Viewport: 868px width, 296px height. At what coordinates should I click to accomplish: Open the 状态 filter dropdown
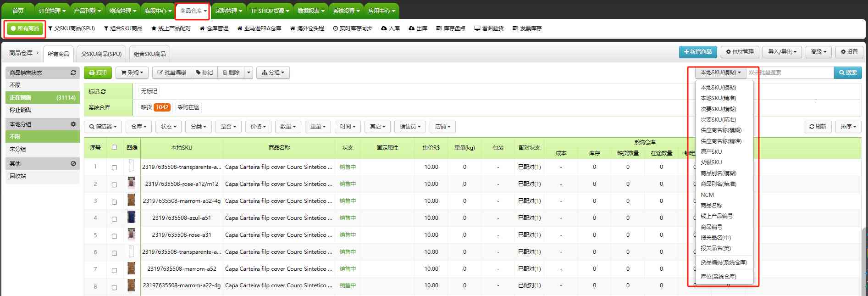(x=169, y=127)
